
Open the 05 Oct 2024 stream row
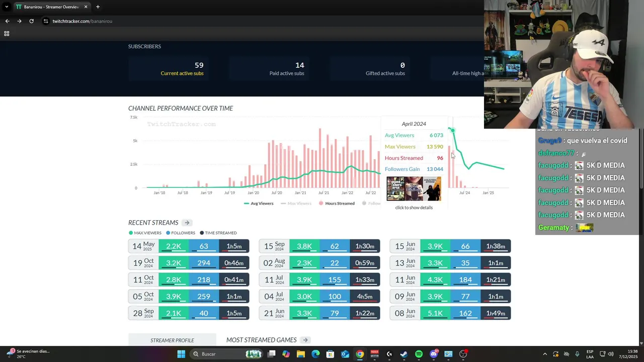pyautogui.click(x=189, y=297)
